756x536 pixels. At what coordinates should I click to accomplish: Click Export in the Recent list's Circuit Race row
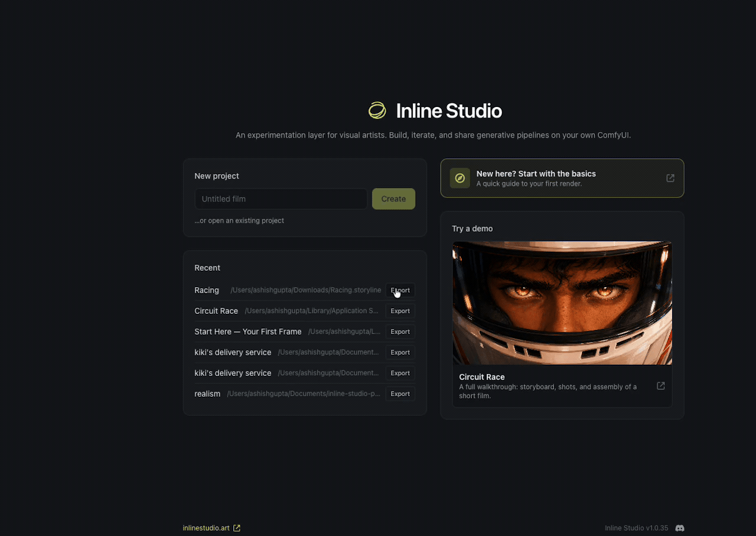tap(400, 311)
